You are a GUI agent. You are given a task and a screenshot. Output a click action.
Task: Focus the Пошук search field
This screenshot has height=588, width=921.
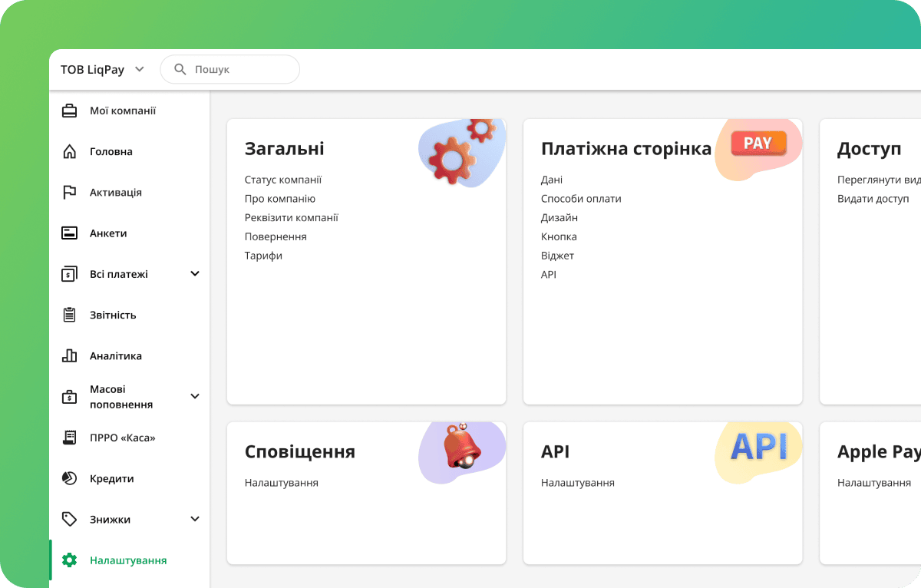[238, 69]
